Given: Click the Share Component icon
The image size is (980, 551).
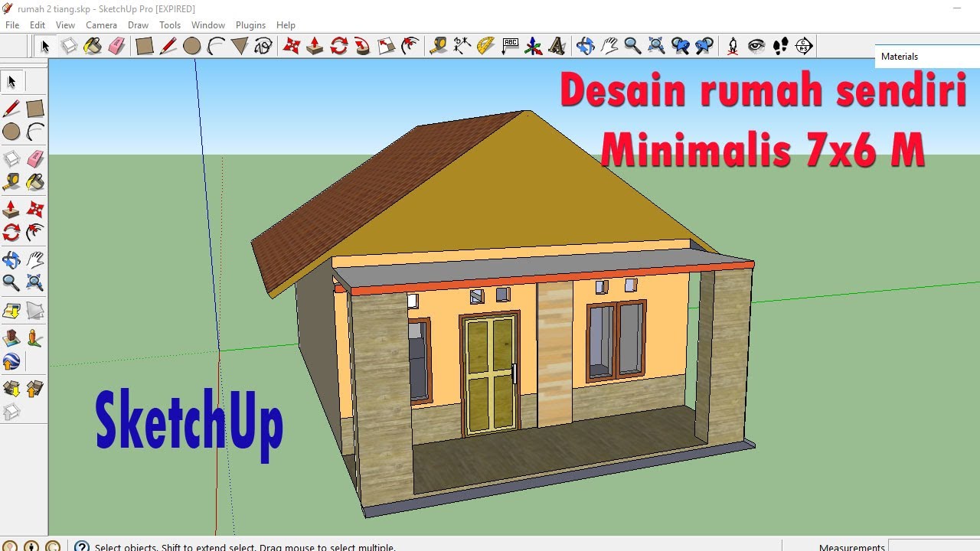Looking at the screenshot, I should pos(11,412).
